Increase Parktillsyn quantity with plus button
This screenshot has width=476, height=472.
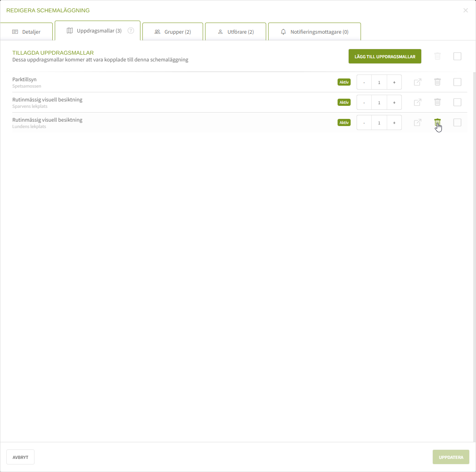[394, 82]
